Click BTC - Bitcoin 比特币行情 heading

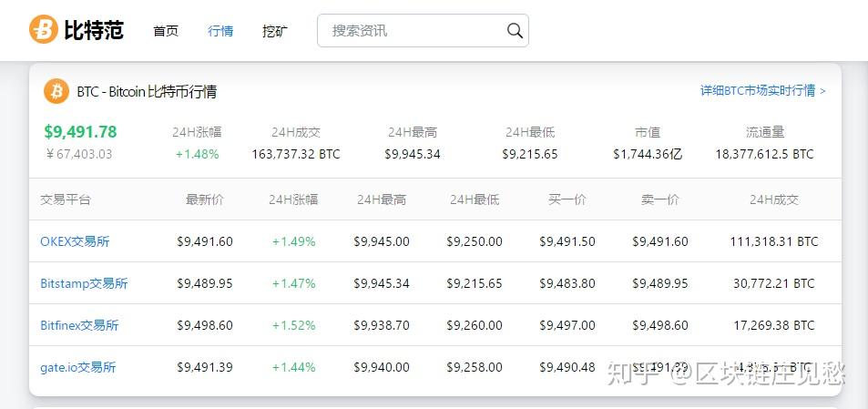click(147, 91)
